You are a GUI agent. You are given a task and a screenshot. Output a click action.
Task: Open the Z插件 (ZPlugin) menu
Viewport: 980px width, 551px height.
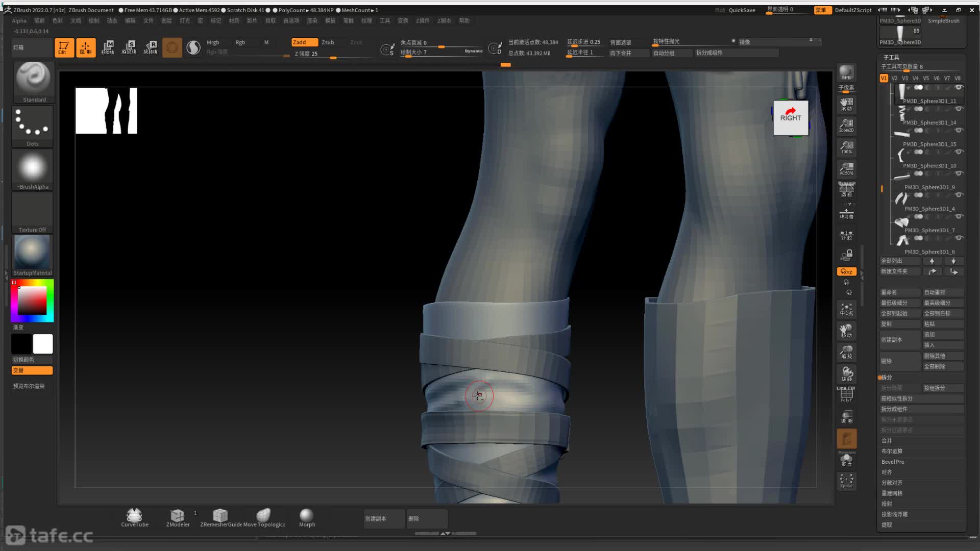pos(423,20)
